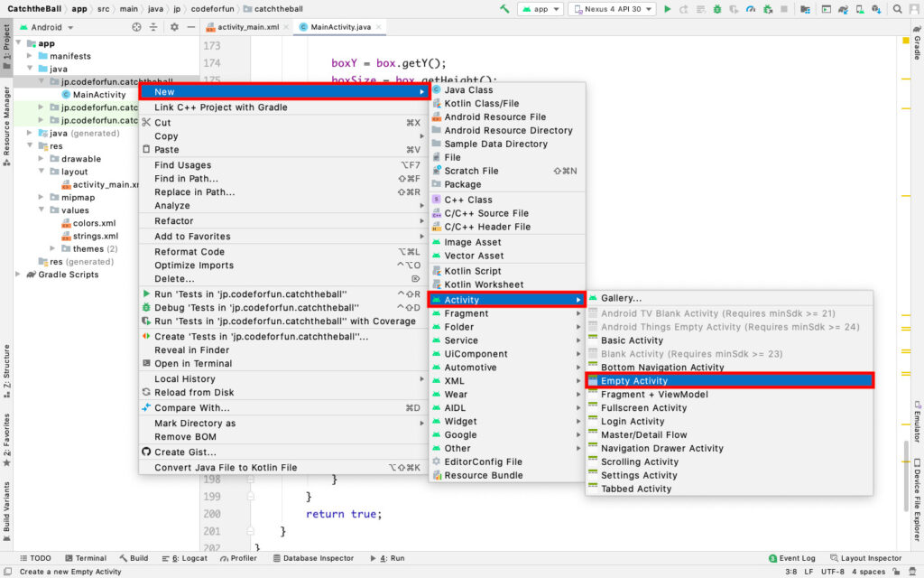Open Gallery... in the Activity submenu
Viewport: 924px width, 578px height.
729,298
